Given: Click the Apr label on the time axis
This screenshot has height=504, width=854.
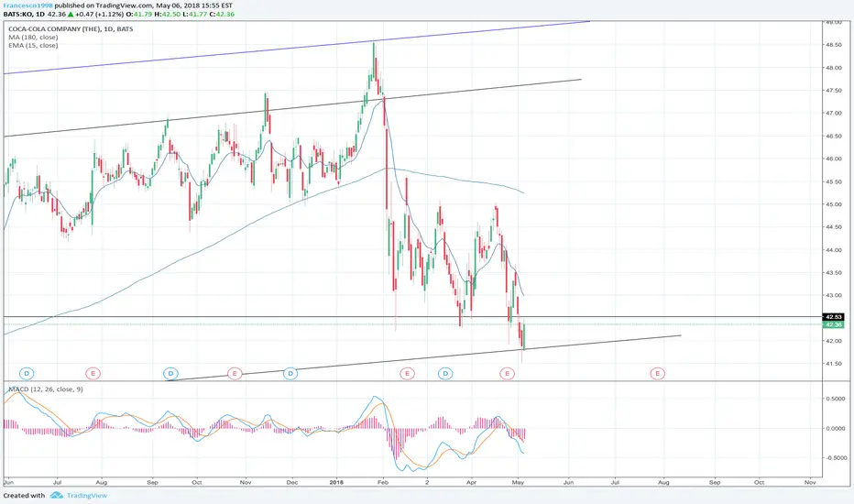Looking at the screenshot, I should point(472,482).
